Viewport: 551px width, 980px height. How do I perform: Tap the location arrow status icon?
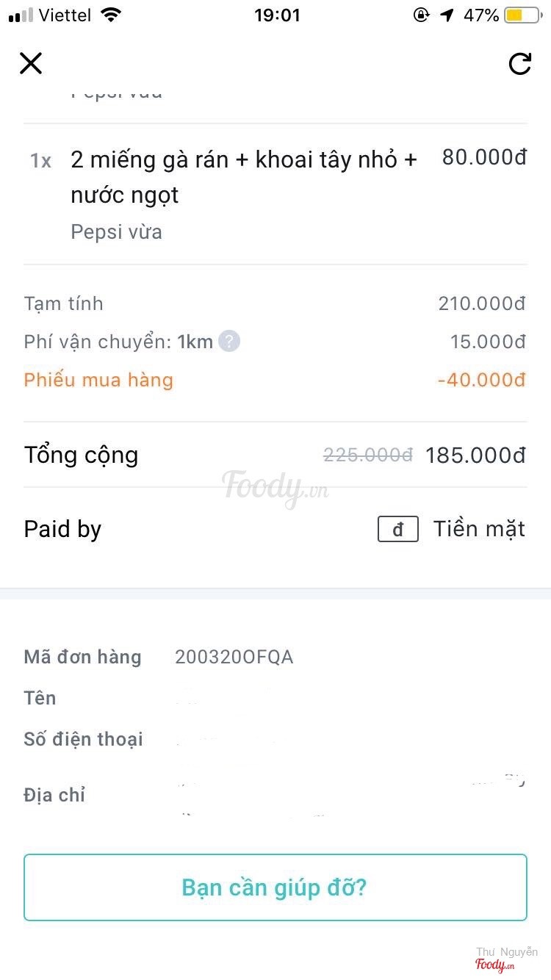447,15
